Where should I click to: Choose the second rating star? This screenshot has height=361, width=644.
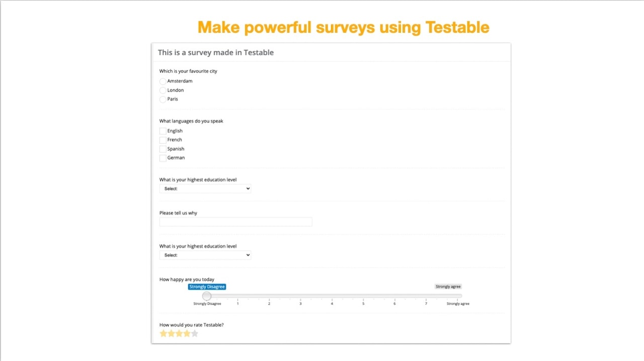[x=171, y=333]
